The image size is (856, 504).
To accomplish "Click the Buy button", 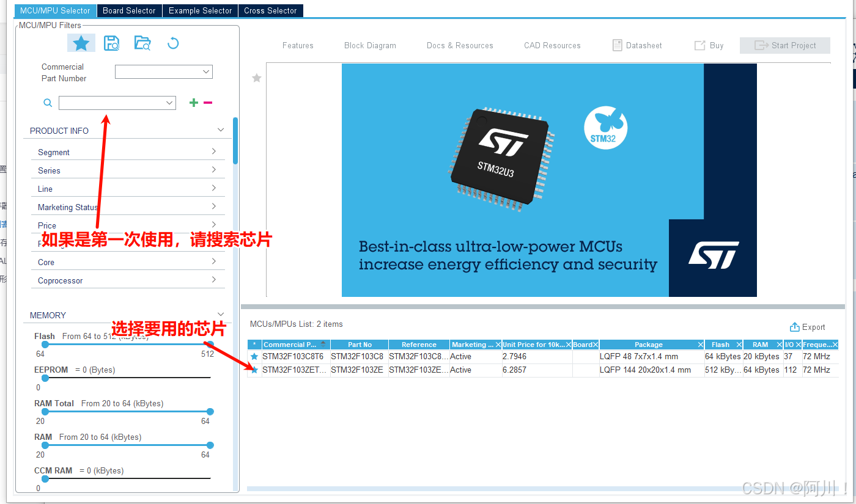I will point(709,45).
